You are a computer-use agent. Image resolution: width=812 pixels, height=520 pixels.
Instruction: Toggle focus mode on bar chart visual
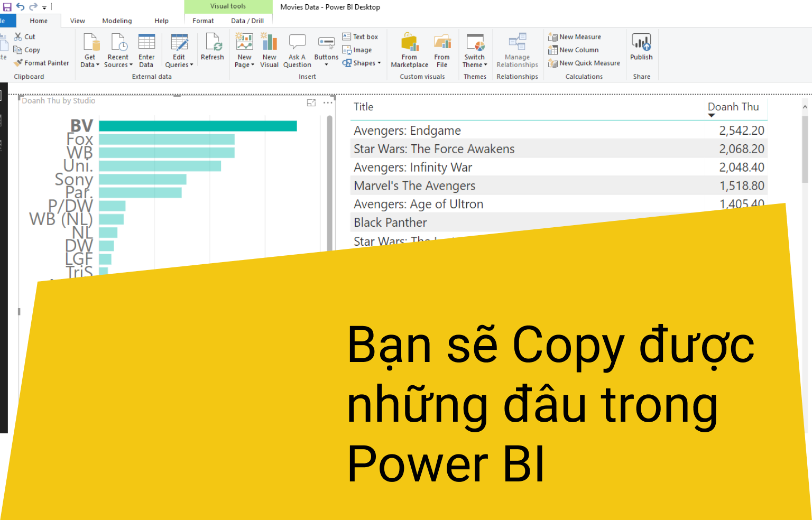tap(311, 103)
